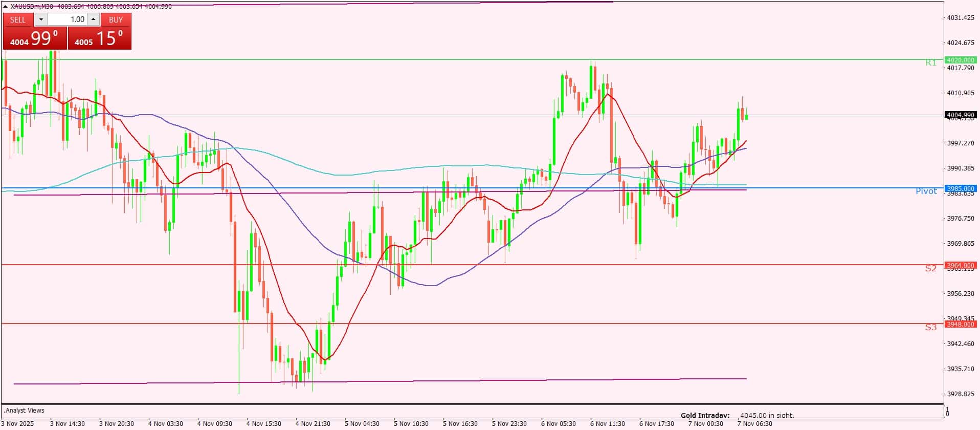This screenshot has width=980, height=430.
Task: Select the S2 support line label
Action: [x=930, y=268]
